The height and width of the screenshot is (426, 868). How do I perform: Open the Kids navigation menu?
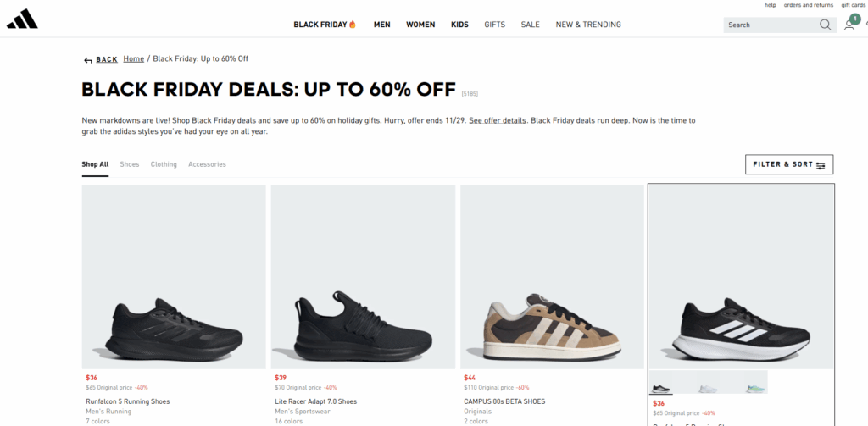(459, 25)
